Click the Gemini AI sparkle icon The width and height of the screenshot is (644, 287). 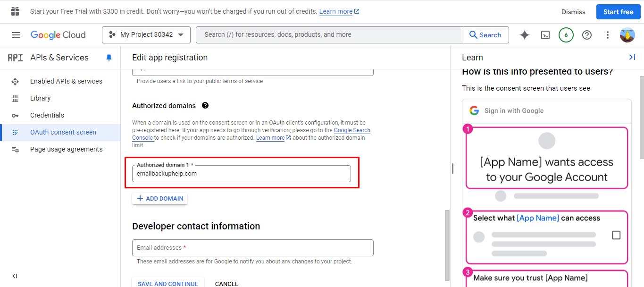[x=524, y=35]
